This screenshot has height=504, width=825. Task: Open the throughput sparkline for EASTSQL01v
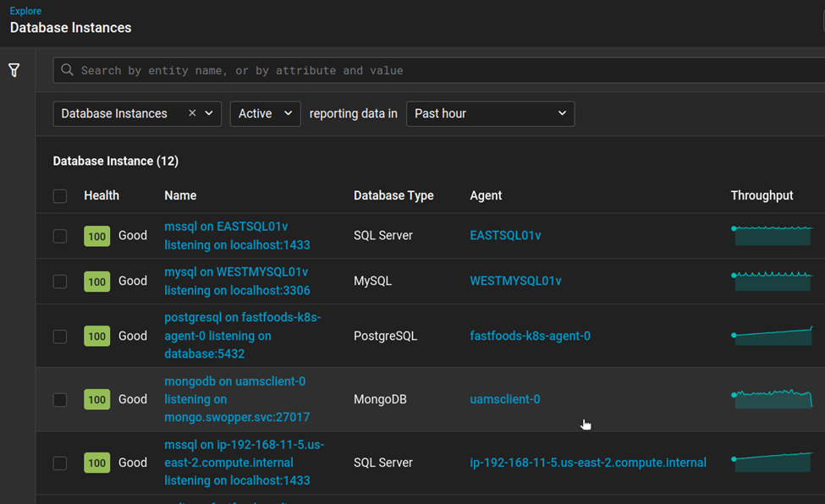[772, 235]
